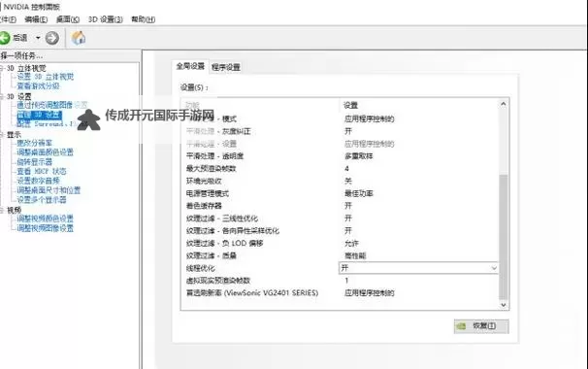
Task: Click the 最佳功率 value
Action: (x=358, y=193)
